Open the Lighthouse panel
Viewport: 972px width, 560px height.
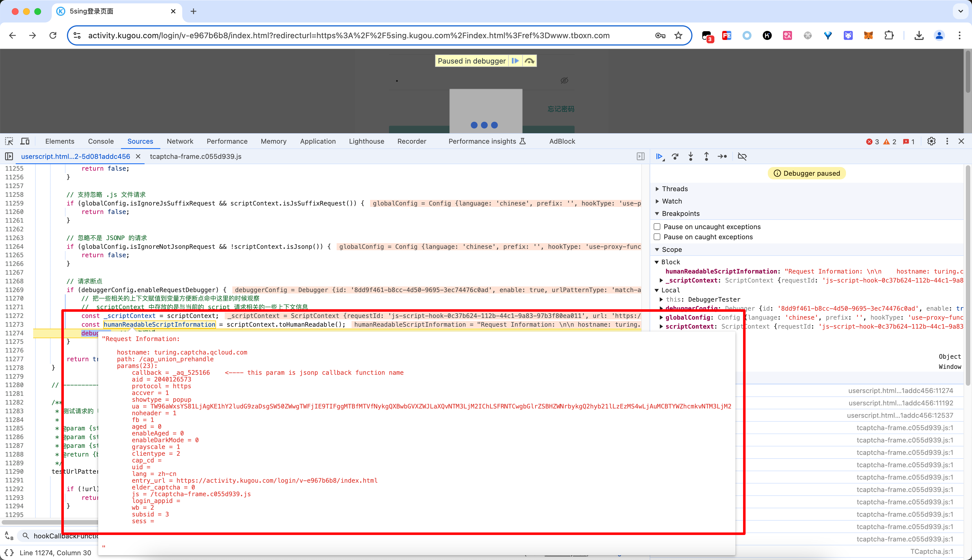coord(366,141)
